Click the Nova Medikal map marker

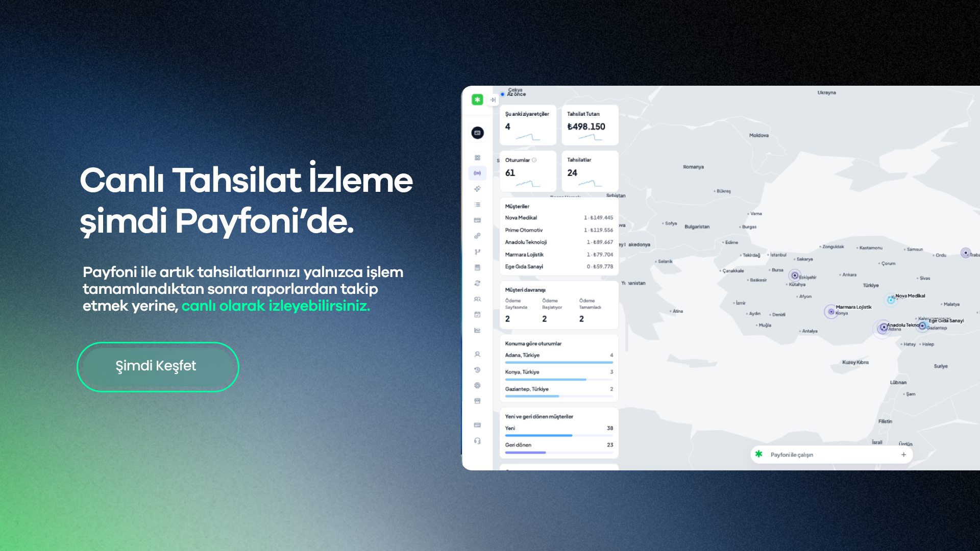(x=891, y=299)
